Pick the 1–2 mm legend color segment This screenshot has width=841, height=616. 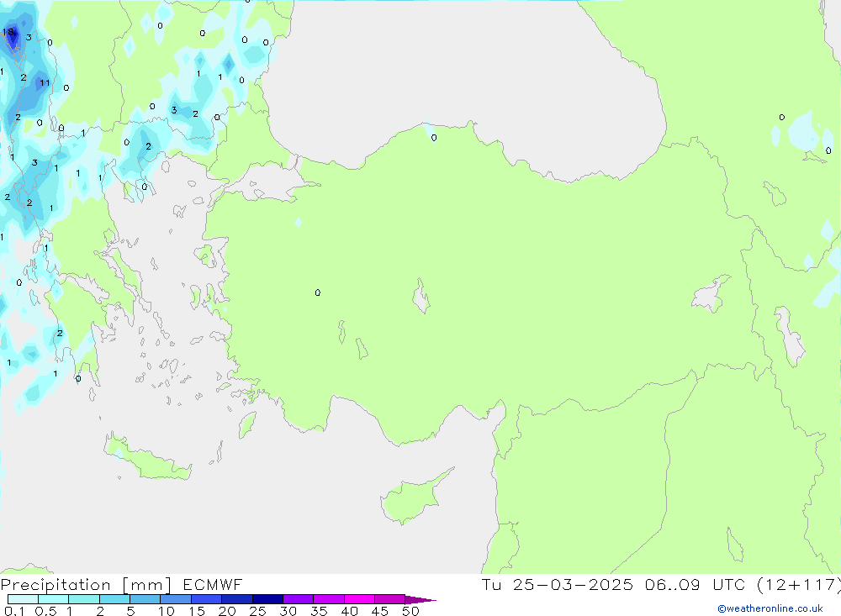84,599
